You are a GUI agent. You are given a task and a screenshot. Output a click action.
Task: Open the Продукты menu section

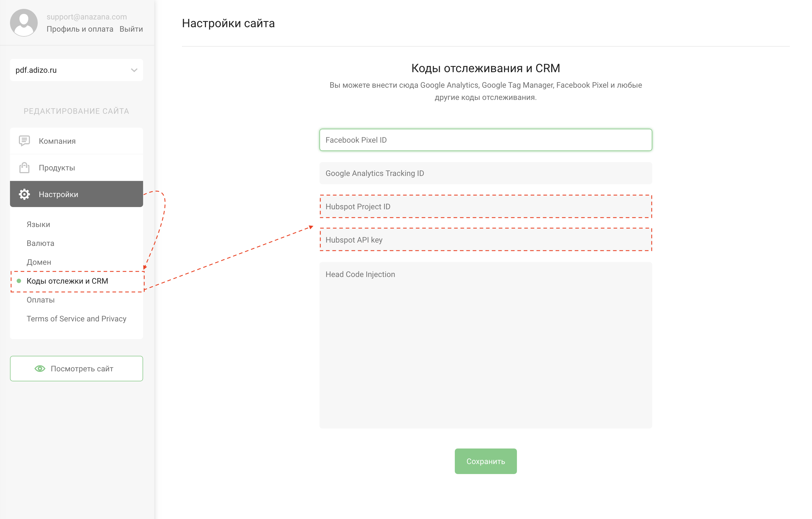point(77,167)
